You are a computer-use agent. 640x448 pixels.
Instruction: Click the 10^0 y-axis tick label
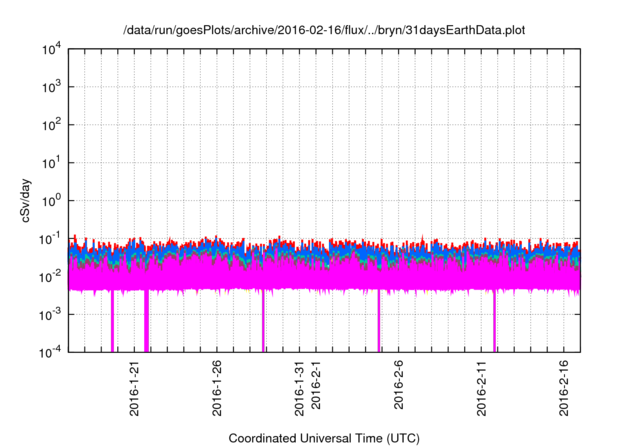point(52,201)
